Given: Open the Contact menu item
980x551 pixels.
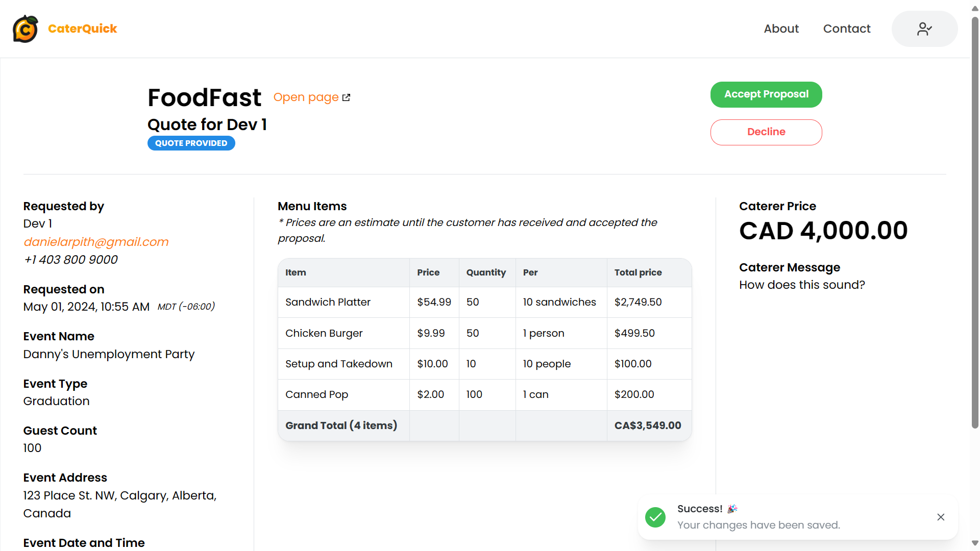Looking at the screenshot, I should pyautogui.click(x=847, y=29).
